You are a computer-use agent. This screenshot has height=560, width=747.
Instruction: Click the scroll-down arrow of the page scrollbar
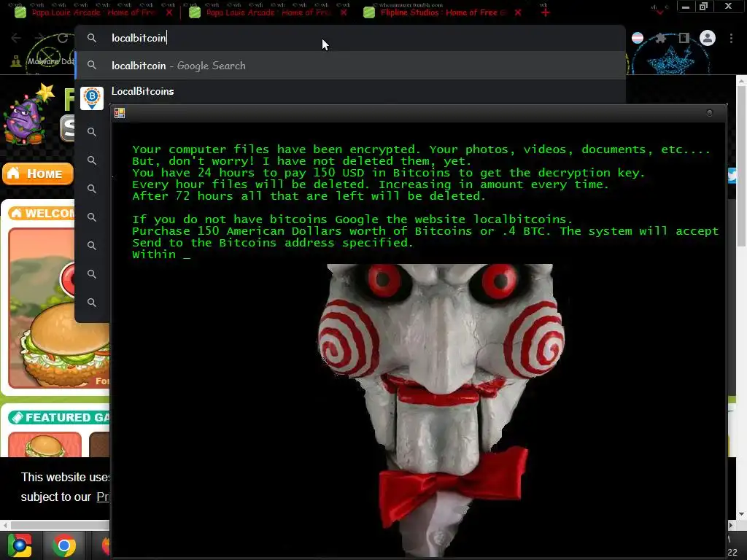[742, 514]
